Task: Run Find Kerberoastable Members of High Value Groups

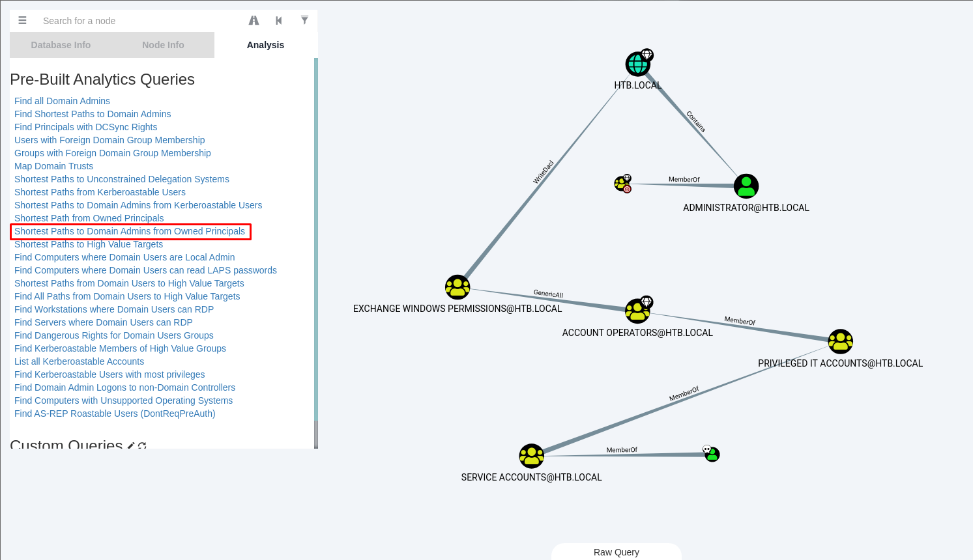Action: click(x=120, y=348)
